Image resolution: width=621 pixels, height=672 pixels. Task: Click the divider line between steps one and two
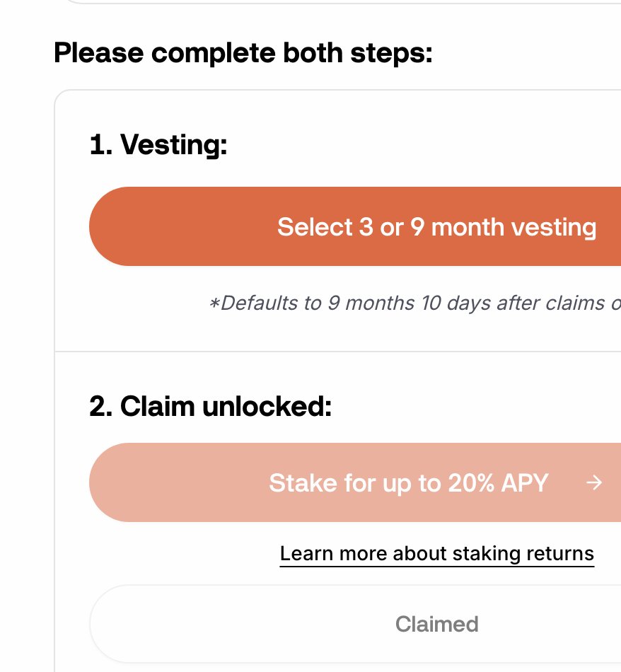tap(337, 352)
